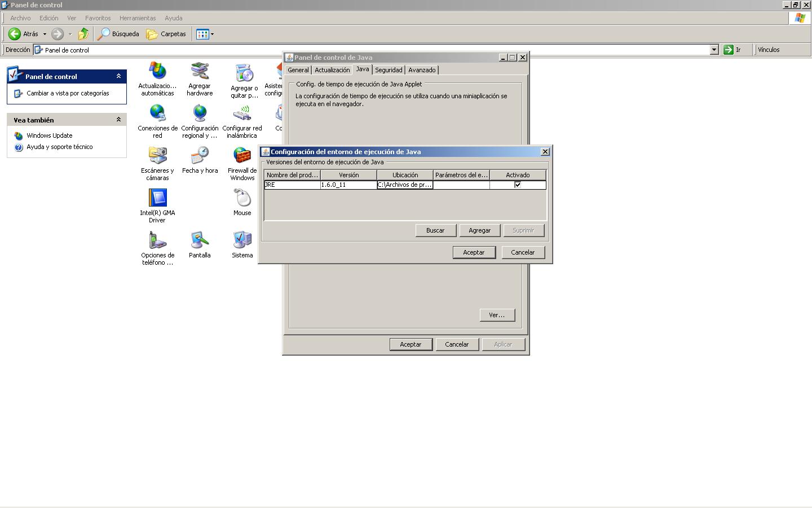
Task: Expand the Atrás history dropdown arrow
Action: click(45, 34)
